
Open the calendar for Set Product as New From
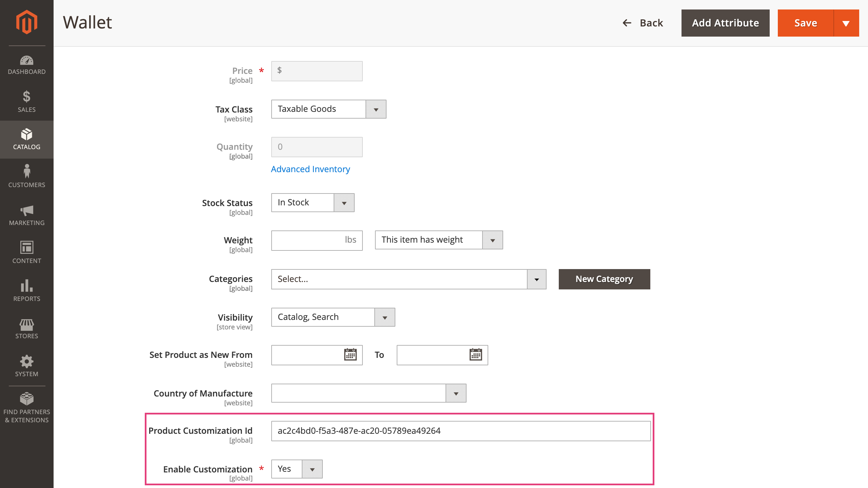[350, 354]
